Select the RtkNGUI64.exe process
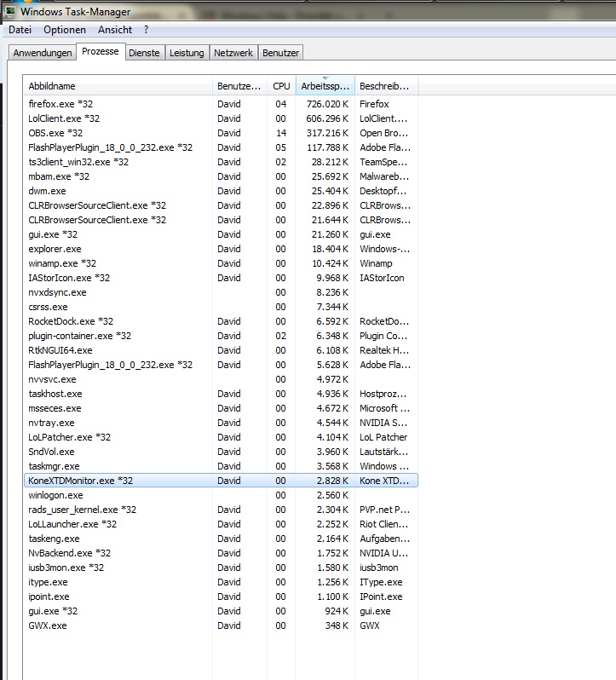616x680 pixels. point(221,350)
